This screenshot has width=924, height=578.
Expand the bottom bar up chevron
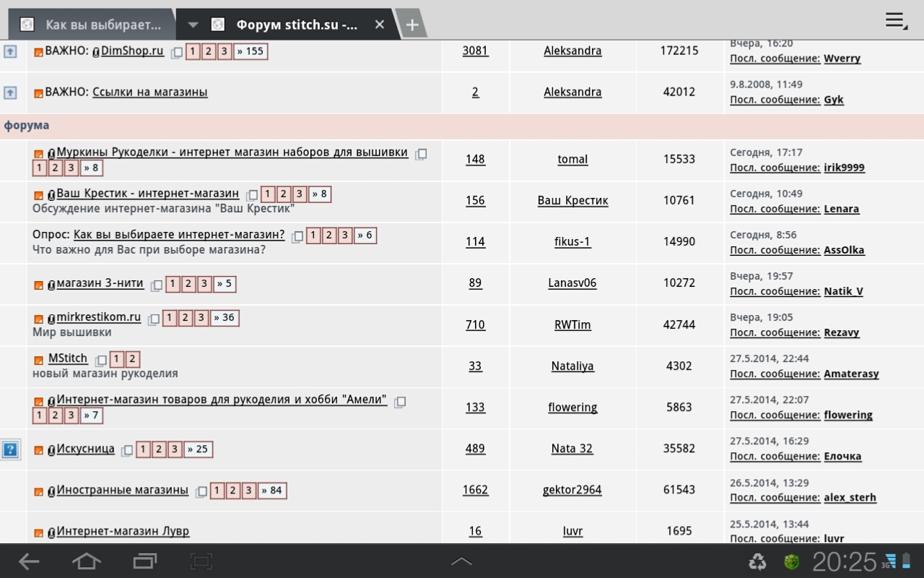461,561
